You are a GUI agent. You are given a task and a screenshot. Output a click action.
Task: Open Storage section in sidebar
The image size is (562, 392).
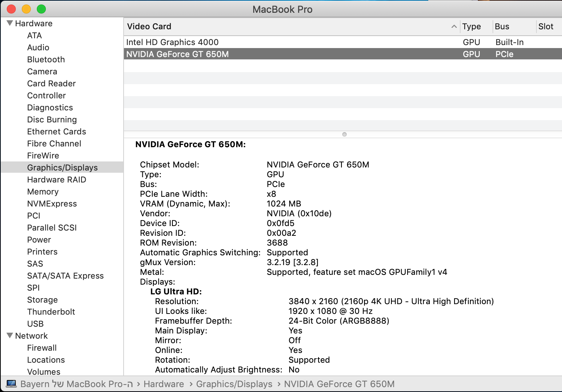click(42, 300)
